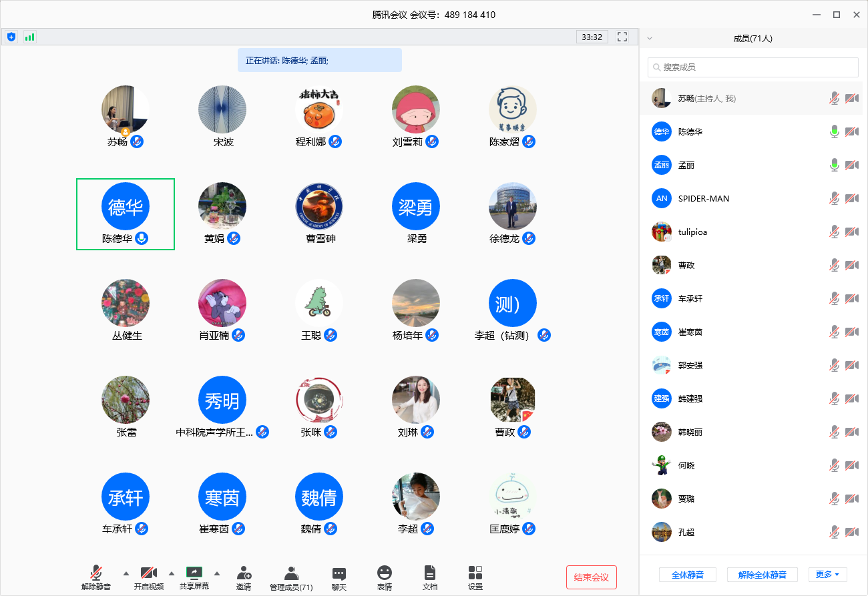Expand the arrow next to 共享屏幕
Viewport: 868px width, 596px height.
pyautogui.click(x=217, y=573)
